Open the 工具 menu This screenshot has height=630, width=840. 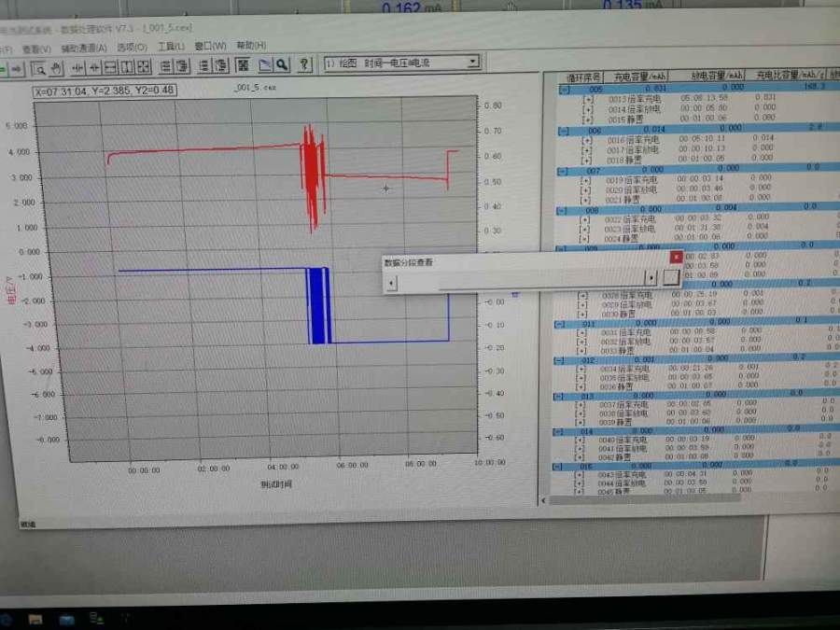click(171, 46)
